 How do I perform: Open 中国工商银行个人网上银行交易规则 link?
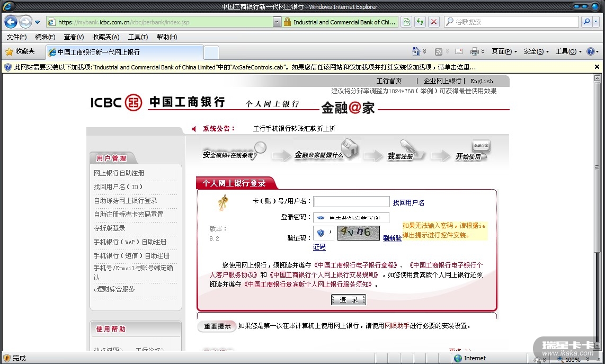point(324,275)
